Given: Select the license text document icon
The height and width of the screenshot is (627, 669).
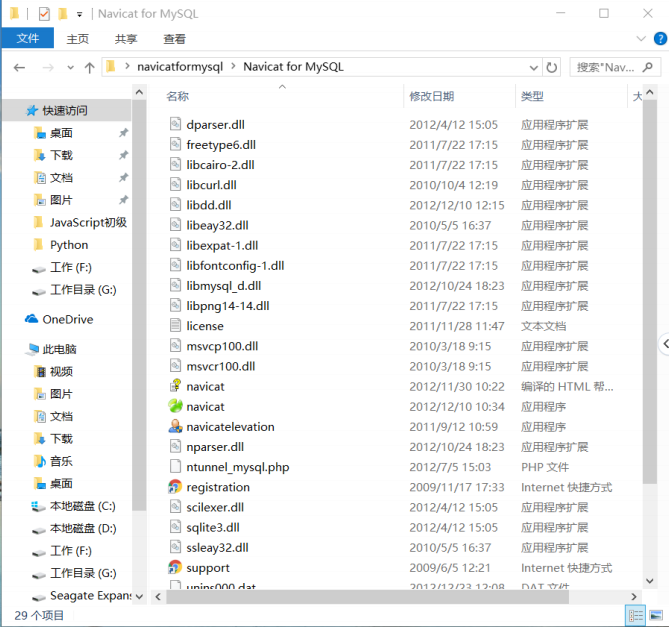Looking at the screenshot, I should pos(175,325).
